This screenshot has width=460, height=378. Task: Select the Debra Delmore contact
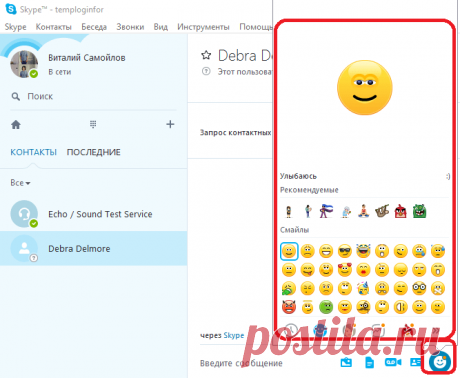click(93, 248)
